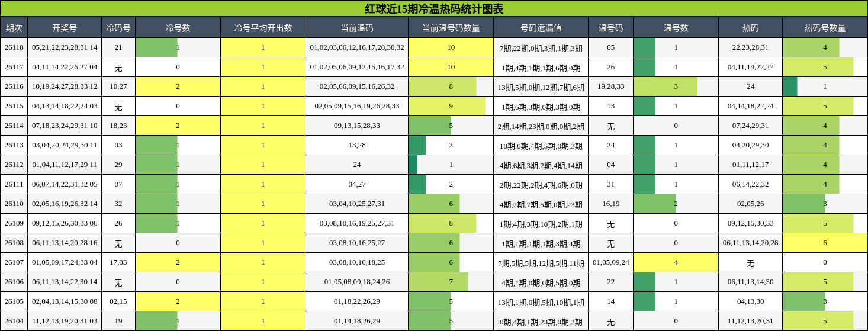Click current warm codes 01,02,03,06,12,16,17,20,30,32
Viewport: 868px width, 331px height.
pyautogui.click(x=357, y=47)
